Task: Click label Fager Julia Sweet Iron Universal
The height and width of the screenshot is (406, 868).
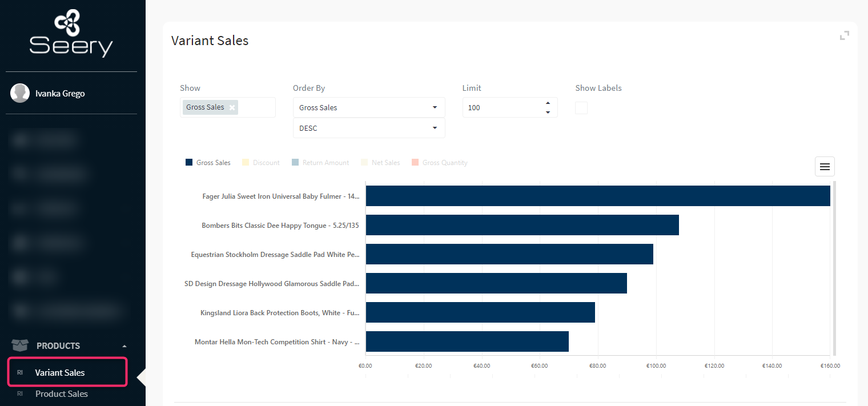Action: click(x=281, y=196)
